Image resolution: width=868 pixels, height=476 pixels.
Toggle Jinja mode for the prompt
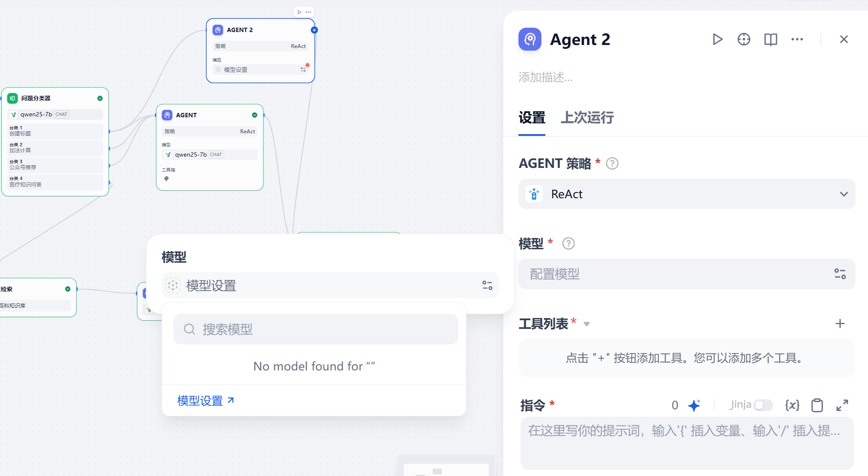point(764,405)
